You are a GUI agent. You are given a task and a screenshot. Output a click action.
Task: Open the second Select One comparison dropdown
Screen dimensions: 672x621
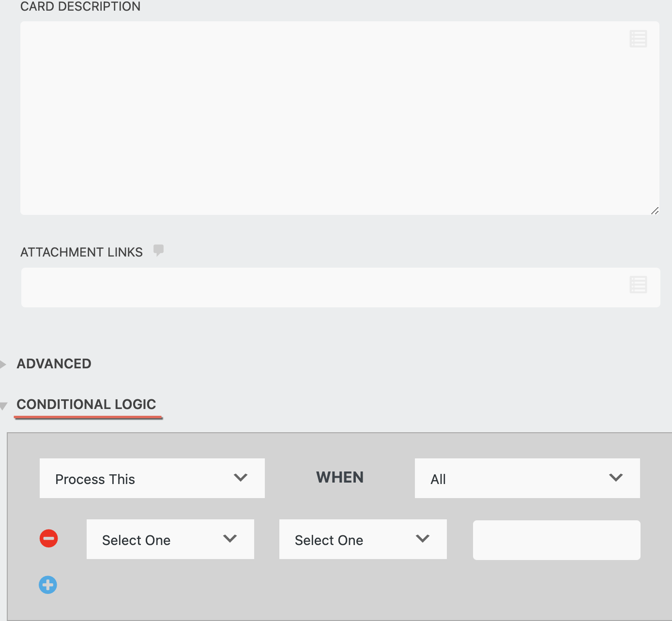[x=363, y=539]
